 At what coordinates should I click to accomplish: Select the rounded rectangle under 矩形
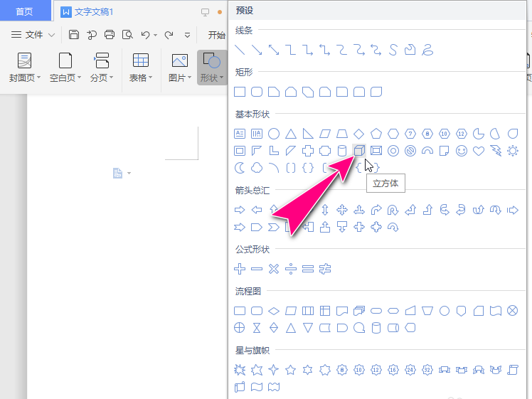257,92
